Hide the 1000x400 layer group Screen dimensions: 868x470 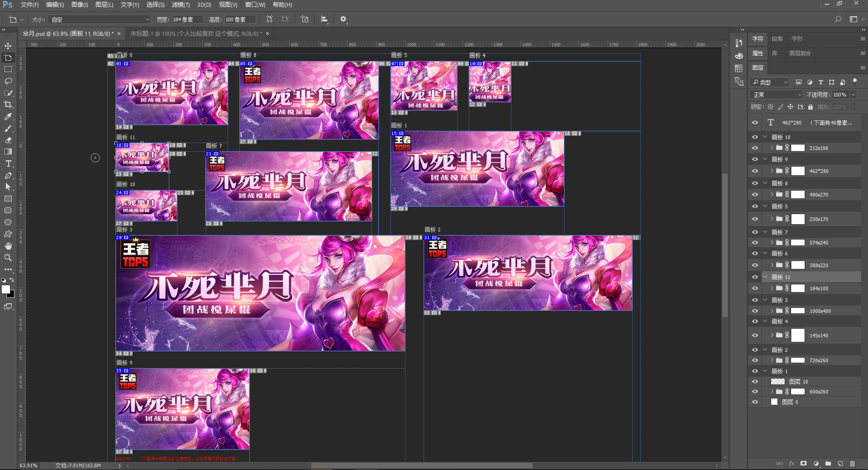pyautogui.click(x=755, y=311)
